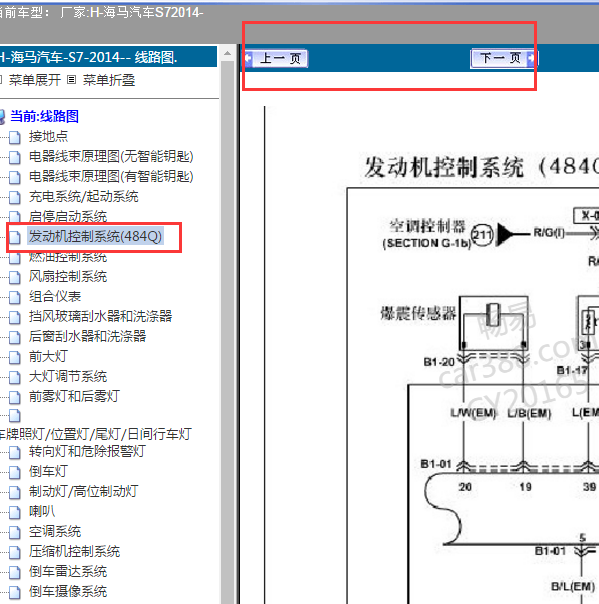Image resolution: width=599 pixels, height=604 pixels.
Task: Open 大灯调节系统 diagram
Action: [68, 377]
